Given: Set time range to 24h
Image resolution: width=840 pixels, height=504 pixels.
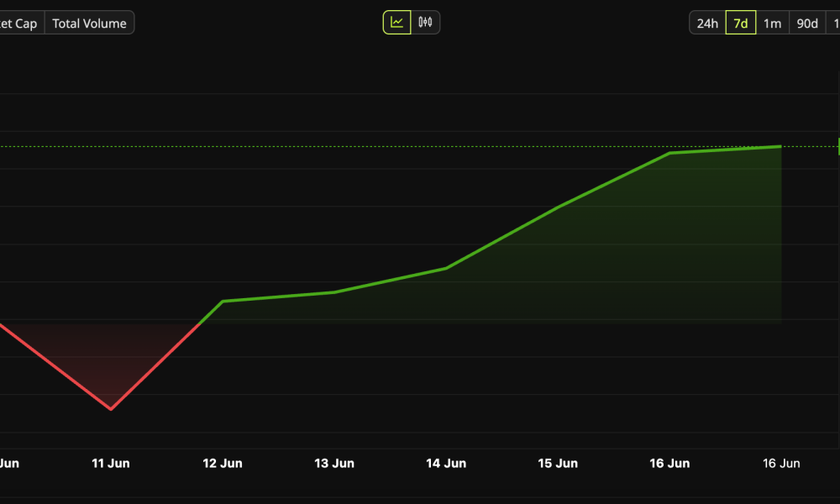Looking at the screenshot, I should [x=707, y=23].
